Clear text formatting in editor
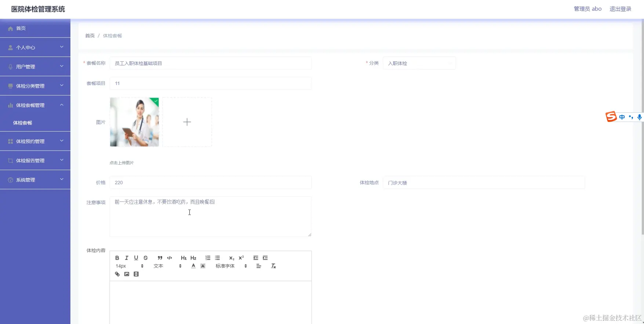The width and height of the screenshot is (644, 324). [273, 266]
